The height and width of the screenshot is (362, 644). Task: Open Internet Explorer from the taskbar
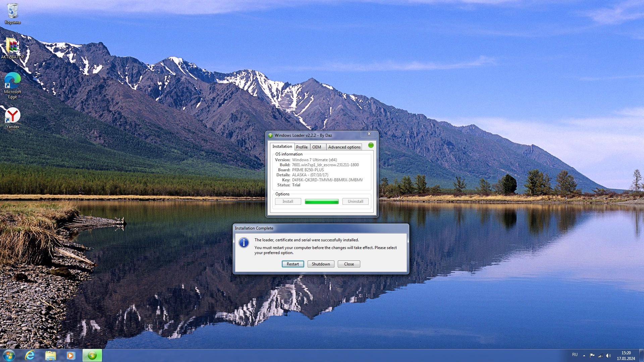(x=30, y=355)
